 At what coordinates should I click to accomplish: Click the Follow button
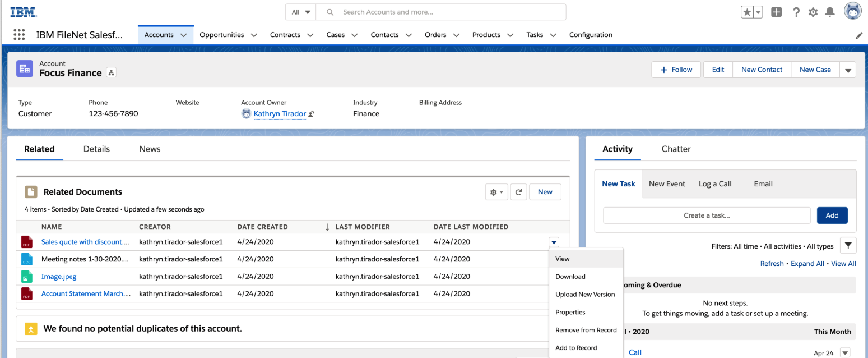click(676, 70)
